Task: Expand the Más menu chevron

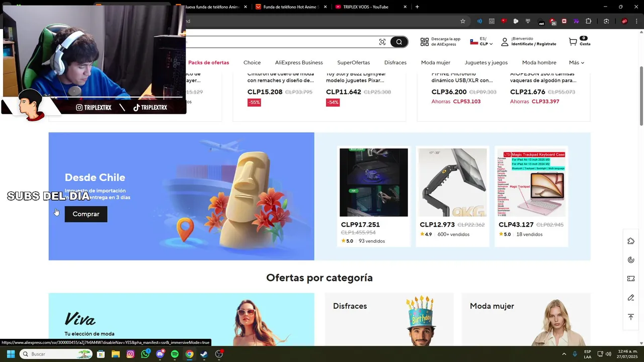Action: [583, 63]
